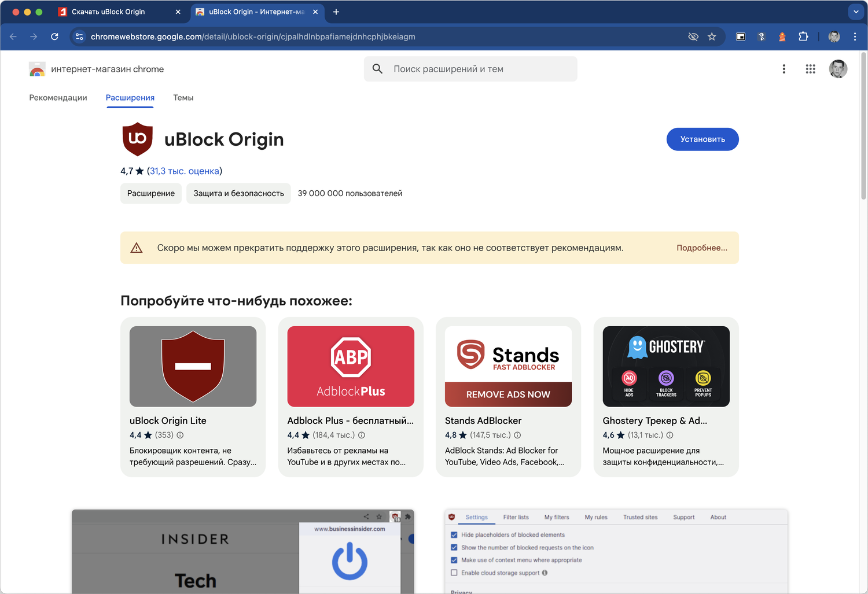Focus the 'Поиск расширений и тем' search field

(x=470, y=69)
